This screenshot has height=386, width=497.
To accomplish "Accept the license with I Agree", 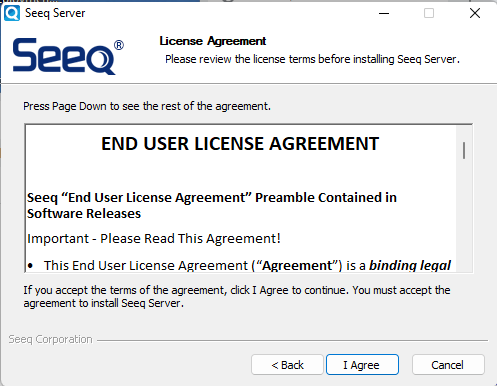I will tap(362, 365).
